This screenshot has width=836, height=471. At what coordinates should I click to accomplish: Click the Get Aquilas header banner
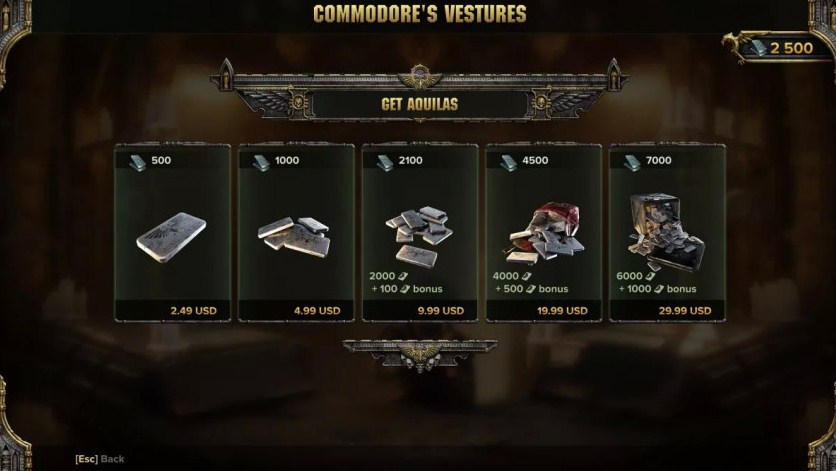[x=420, y=104]
